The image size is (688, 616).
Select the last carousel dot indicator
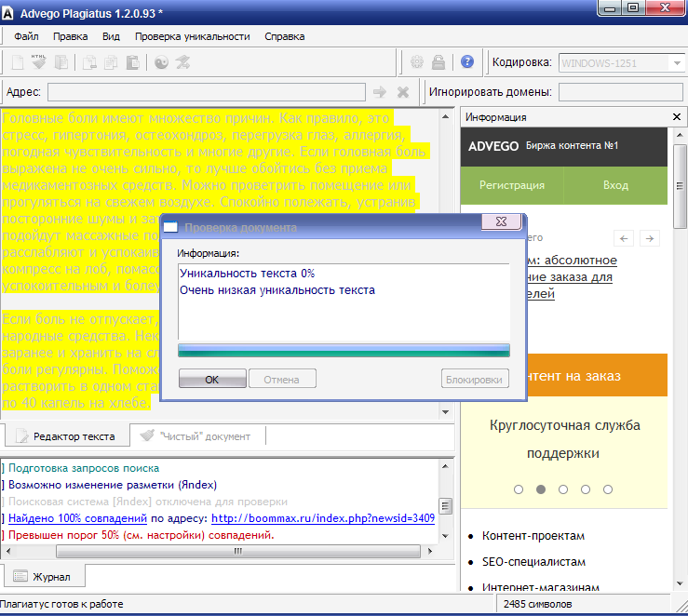click(608, 489)
